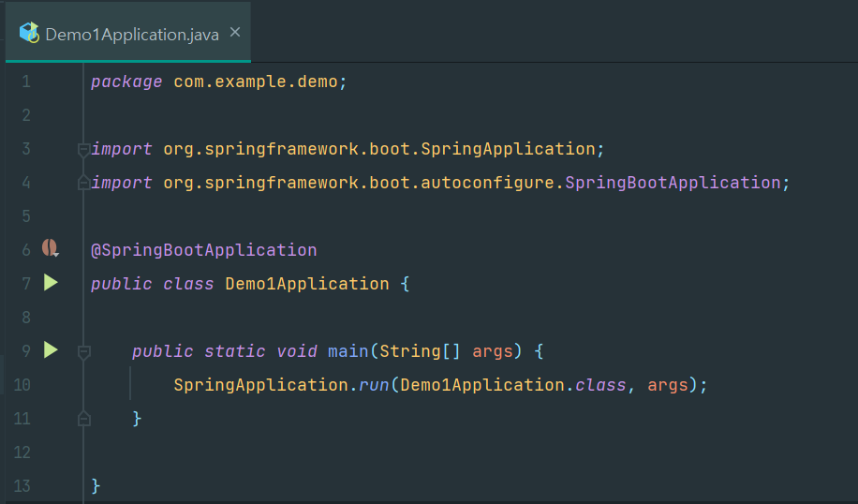Run the main method gutter arrow
This screenshot has height=504, width=858.
pyautogui.click(x=51, y=350)
